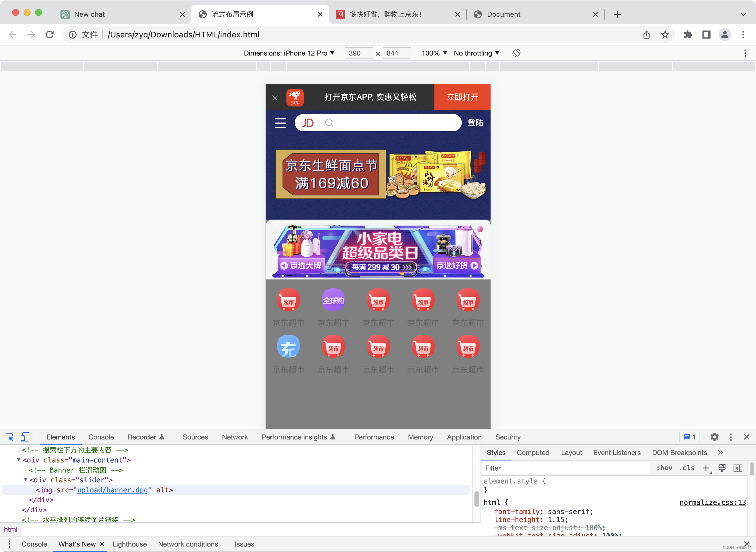Image resolution: width=756 pixels, height=552 pixels.
Task: Click the hamburger menu icon on page
Action: [280, 123]
